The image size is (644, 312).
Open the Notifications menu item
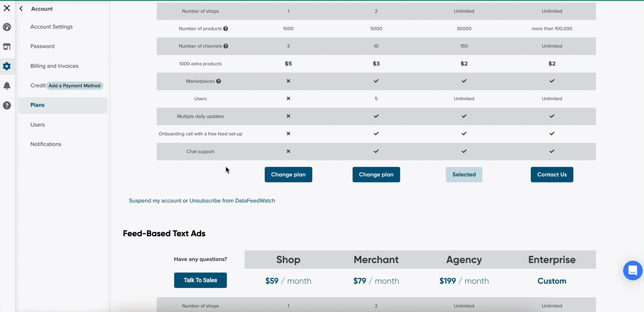click(x=46, y=144)
